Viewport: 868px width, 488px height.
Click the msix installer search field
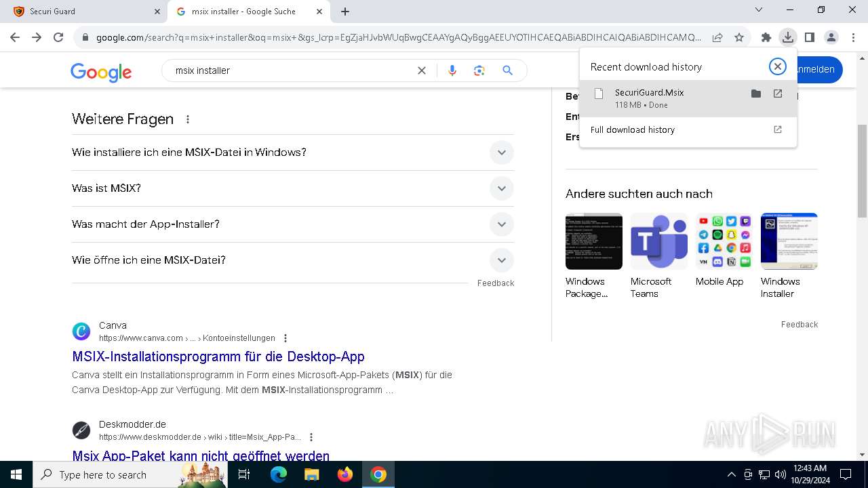coord(292,70)
